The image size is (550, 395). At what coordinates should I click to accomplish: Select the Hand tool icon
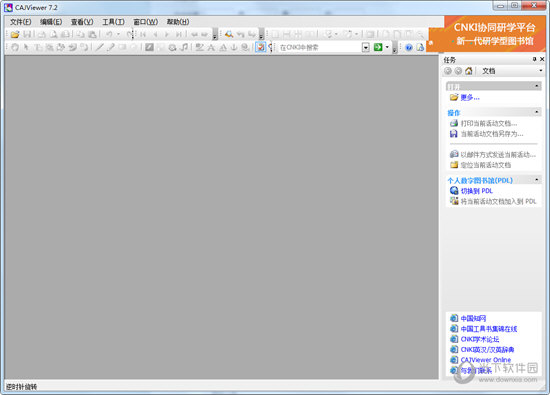[15, 47]
